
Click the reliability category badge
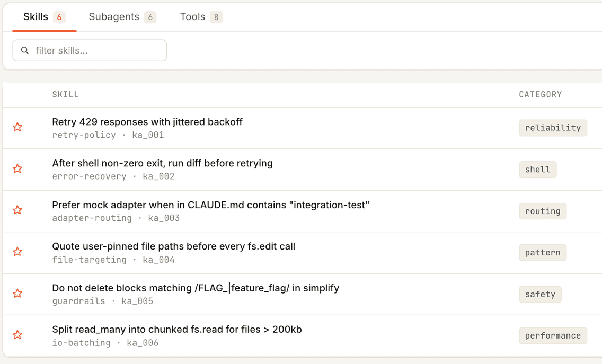click(x=553, y=128)
